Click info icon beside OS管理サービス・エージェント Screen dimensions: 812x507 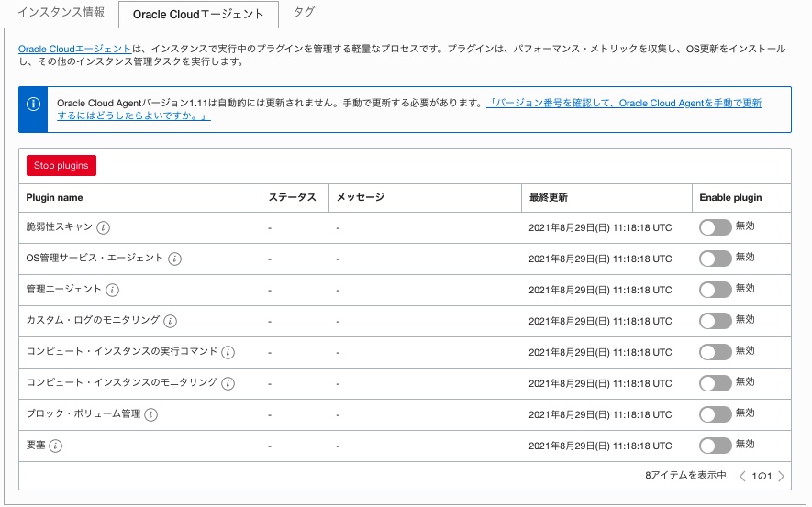174,259
